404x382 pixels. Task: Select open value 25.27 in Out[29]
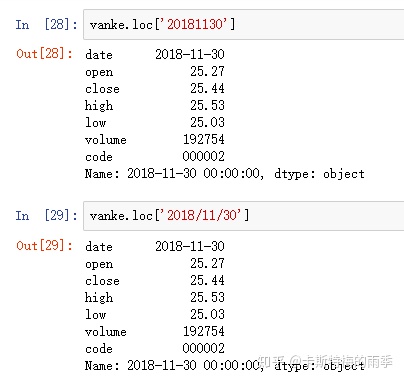pyautogui.click(x=207, y=263)
